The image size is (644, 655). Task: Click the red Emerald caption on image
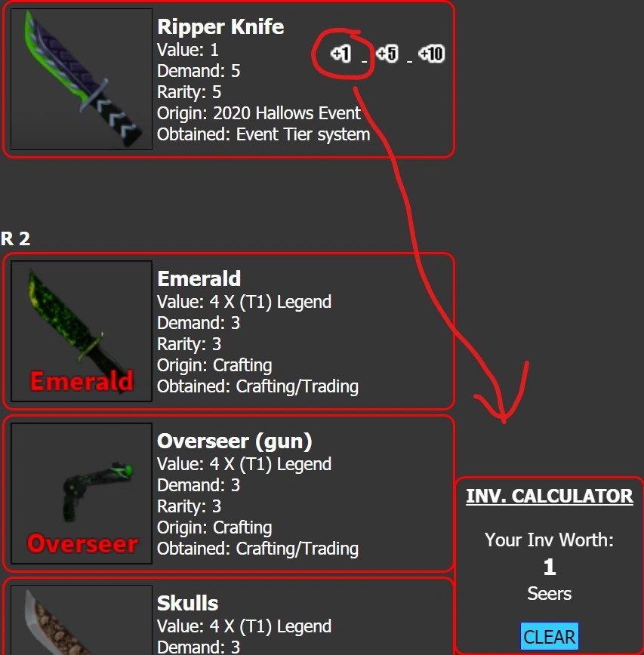coord(82,381)
